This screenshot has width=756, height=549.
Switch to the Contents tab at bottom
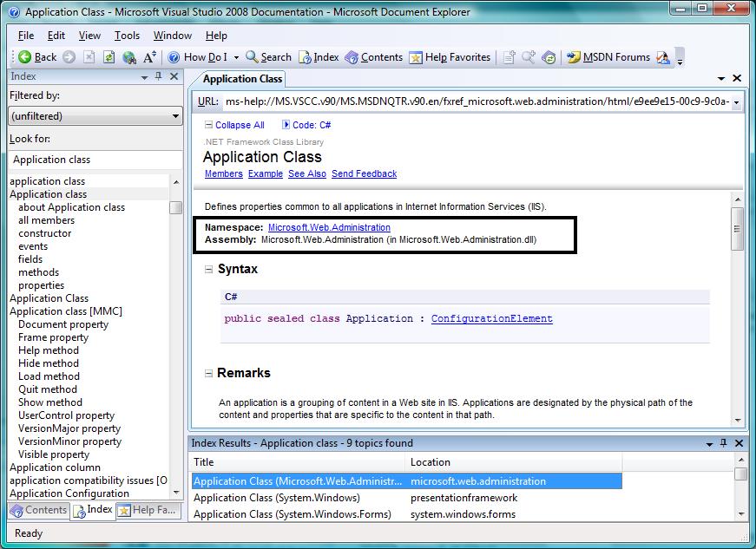(x=38, y=510)
